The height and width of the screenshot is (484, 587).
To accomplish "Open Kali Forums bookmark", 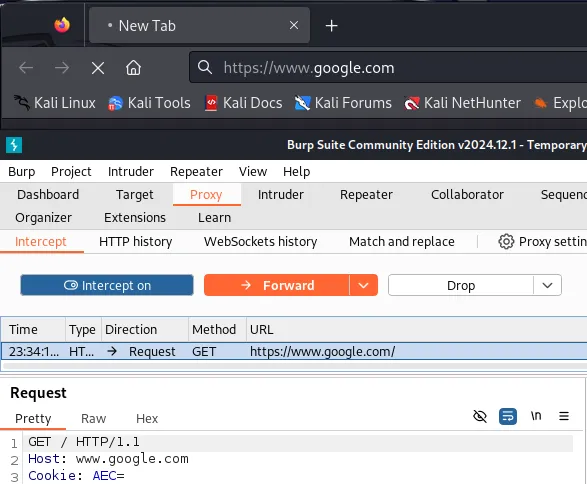I will pyautogui.click(x=343, y=103).
